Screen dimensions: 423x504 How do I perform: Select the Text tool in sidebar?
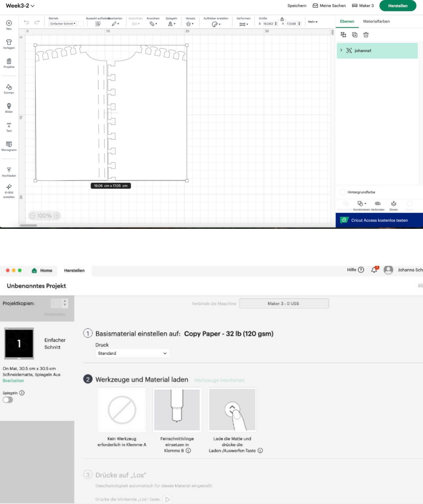[9, 125]
